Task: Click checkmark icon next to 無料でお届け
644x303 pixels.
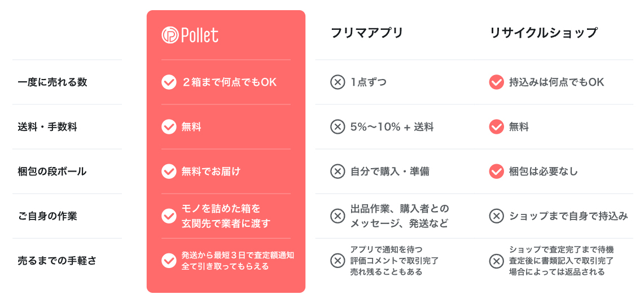Action: click(x=169, y=171)
